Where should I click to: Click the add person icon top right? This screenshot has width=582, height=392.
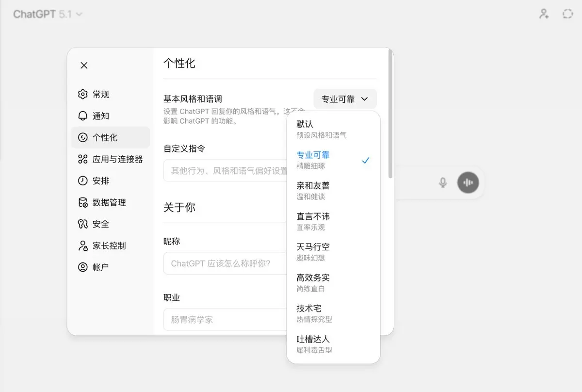pyautogui.click(x=544, y=14)
